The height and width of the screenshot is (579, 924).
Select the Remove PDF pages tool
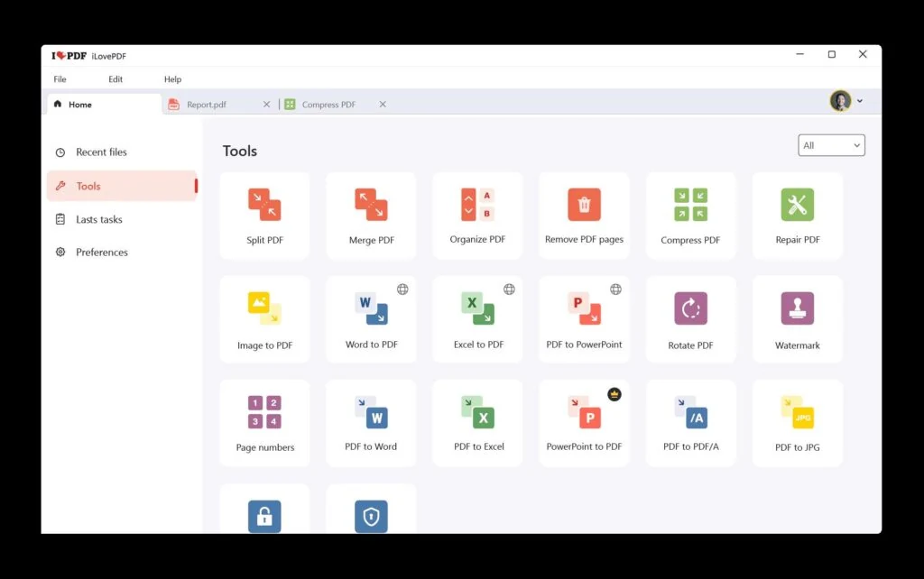[584, 216]
